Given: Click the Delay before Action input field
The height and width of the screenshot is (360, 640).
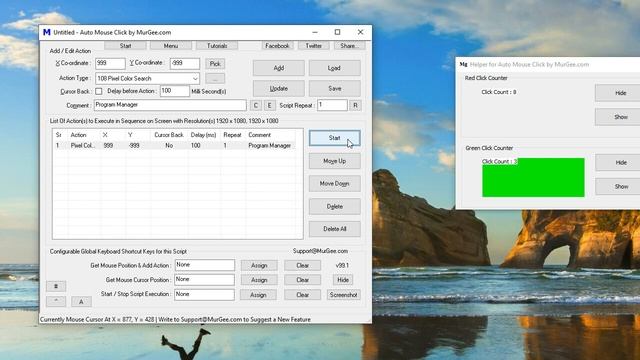Looking at the screenshot, I should point(175,91).
